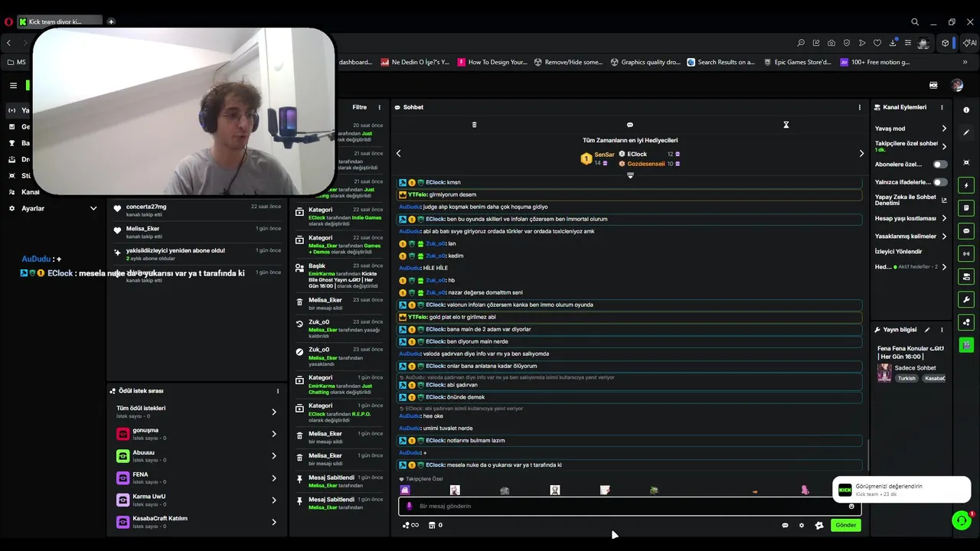Open How To Design Your bookmark

tap(492, 62)
